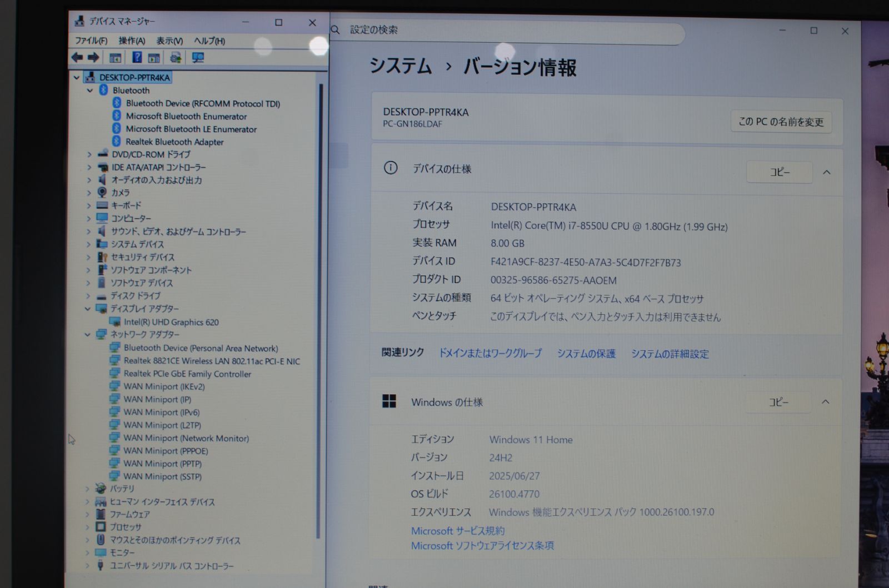Click the コンピューター monitor icon

point(102,218)
